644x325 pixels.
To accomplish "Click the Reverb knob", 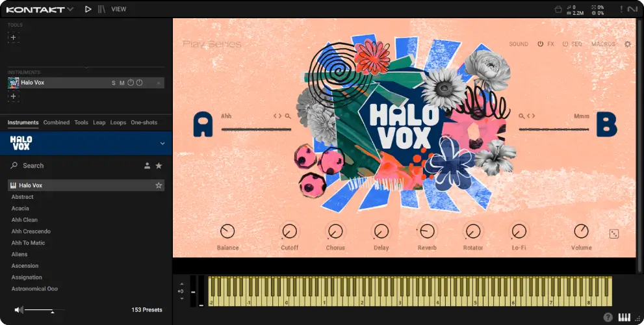I will [427, 231].
